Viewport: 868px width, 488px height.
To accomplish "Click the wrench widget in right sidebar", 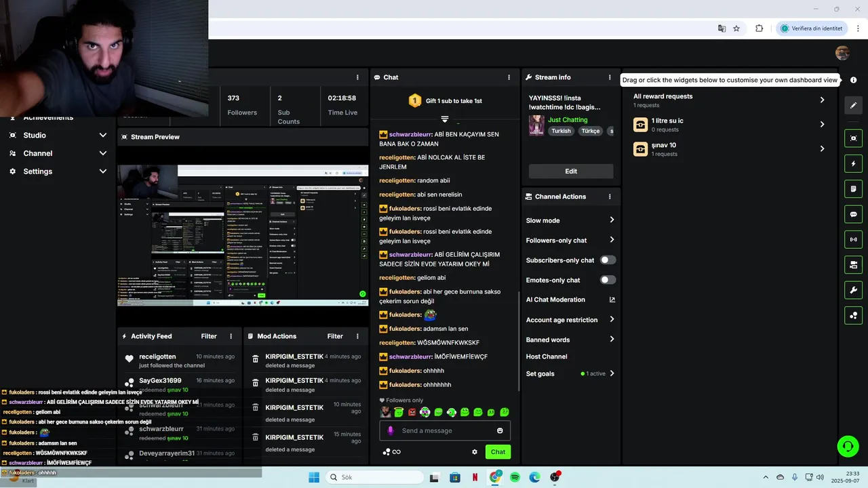I will (x=853, y=290).
